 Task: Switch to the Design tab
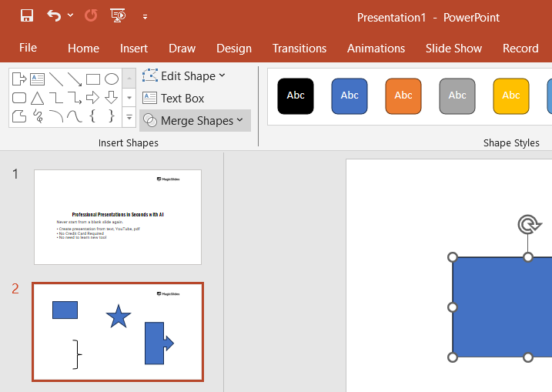pos(234,48)
